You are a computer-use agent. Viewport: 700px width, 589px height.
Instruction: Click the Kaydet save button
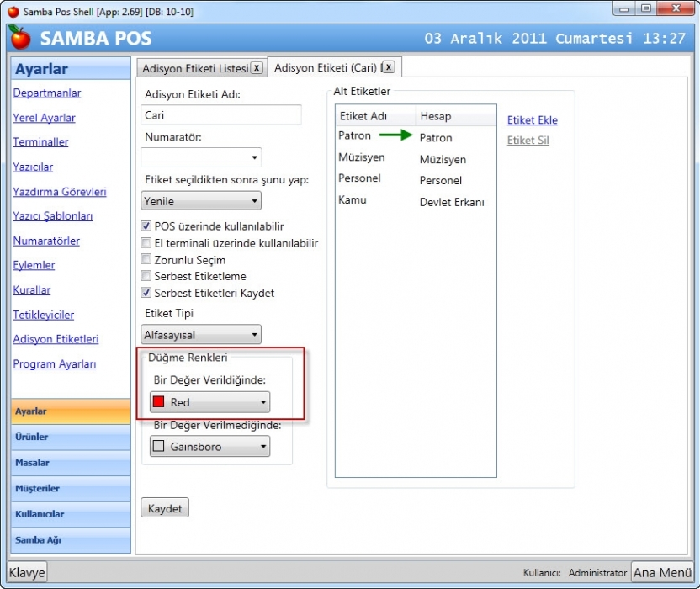pos(165,508)
